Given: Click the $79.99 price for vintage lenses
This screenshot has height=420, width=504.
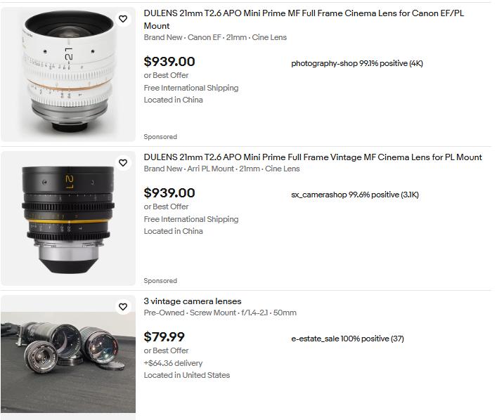Looking at the screenshot, I should pyautogui.click(x=164, y=336).
